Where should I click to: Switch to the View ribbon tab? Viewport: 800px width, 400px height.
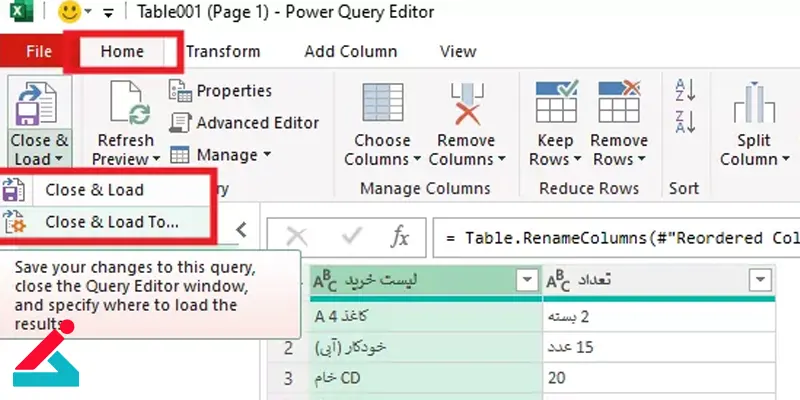coord(458,52)
